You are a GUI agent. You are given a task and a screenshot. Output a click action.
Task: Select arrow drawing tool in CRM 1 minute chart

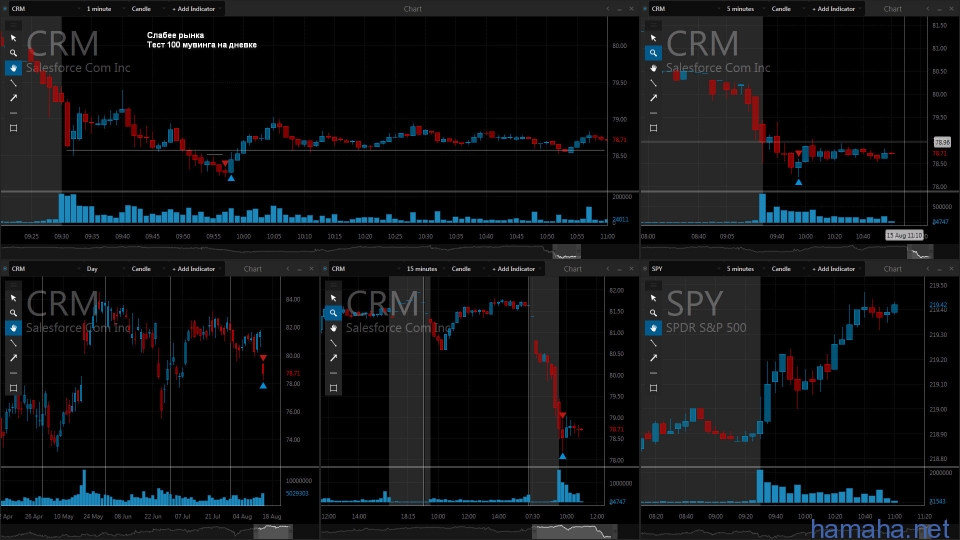point(13,98)
